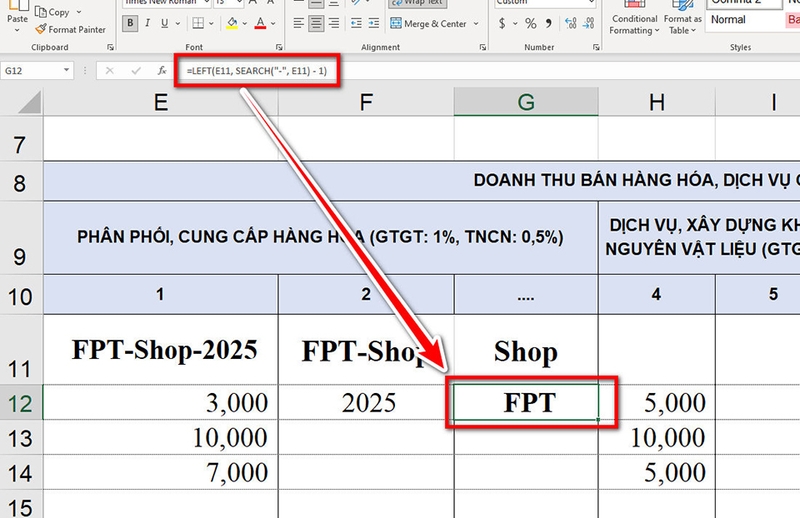800x518 pixels.
Task: Toggle Bold formatting
Action: 130,23
